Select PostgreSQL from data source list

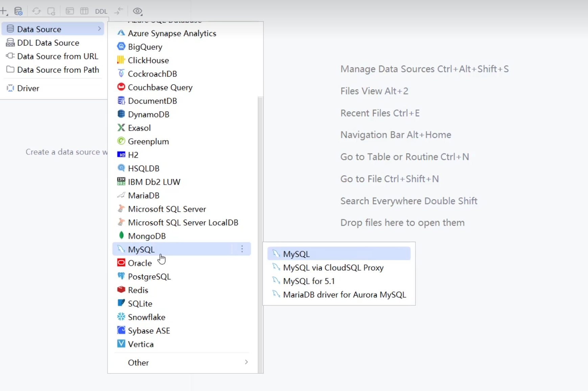point(149,276)
